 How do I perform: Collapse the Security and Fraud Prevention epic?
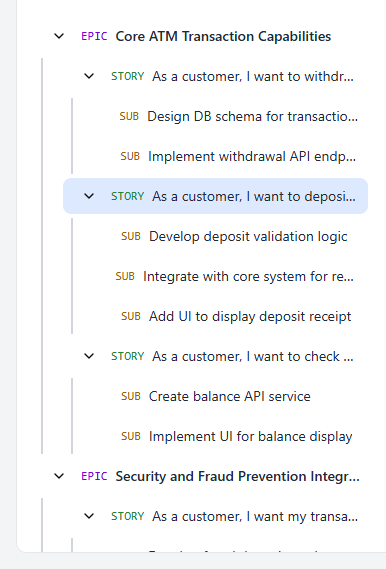click(59, 476)
